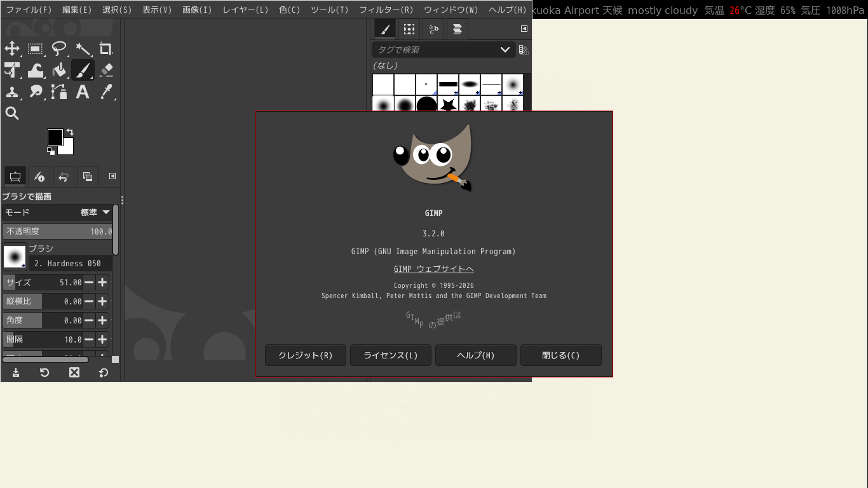Click the current brush preview thumbnail
This screenshot has height=488, width=868.
tap(15, 257)
